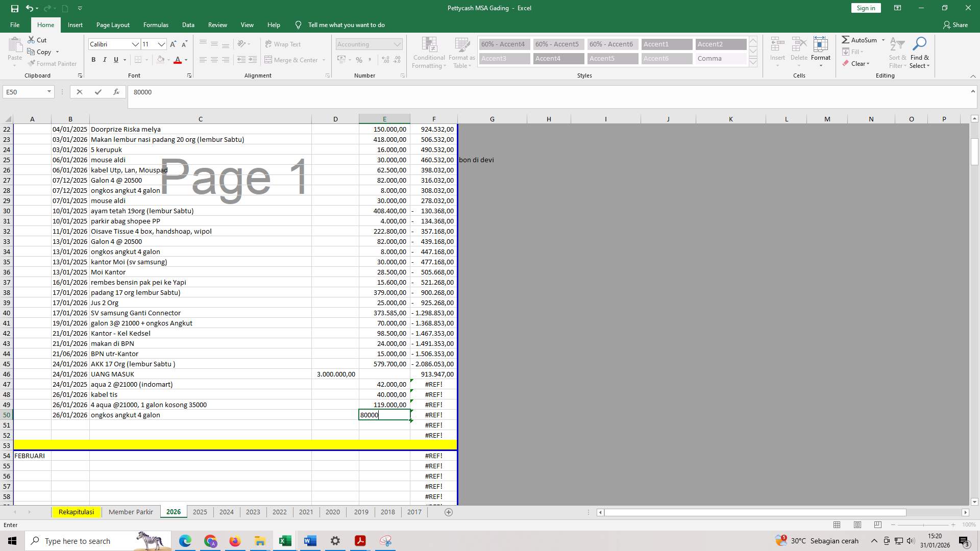The width and height of the screenshot is (980, 551).
Task: Open Conditional Formatting options
Action: [429, 53]
